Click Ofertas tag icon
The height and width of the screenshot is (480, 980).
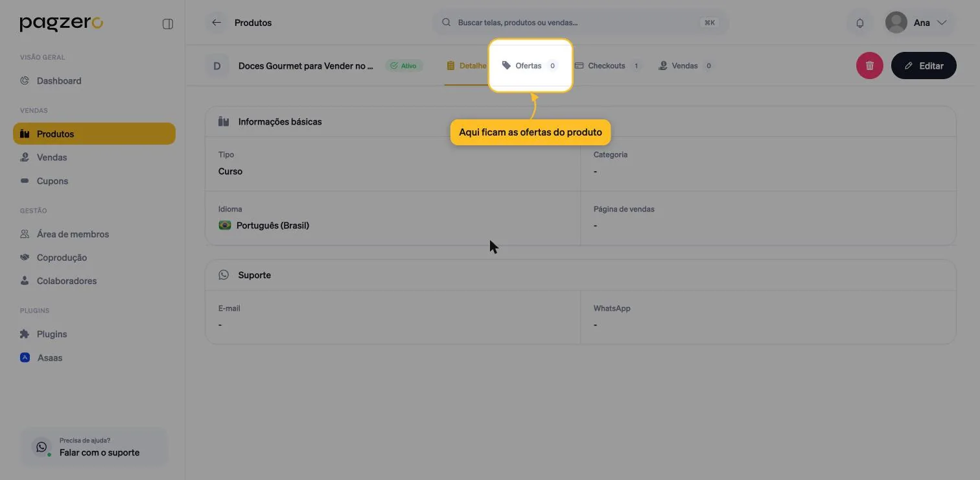[x=506, y=66]
